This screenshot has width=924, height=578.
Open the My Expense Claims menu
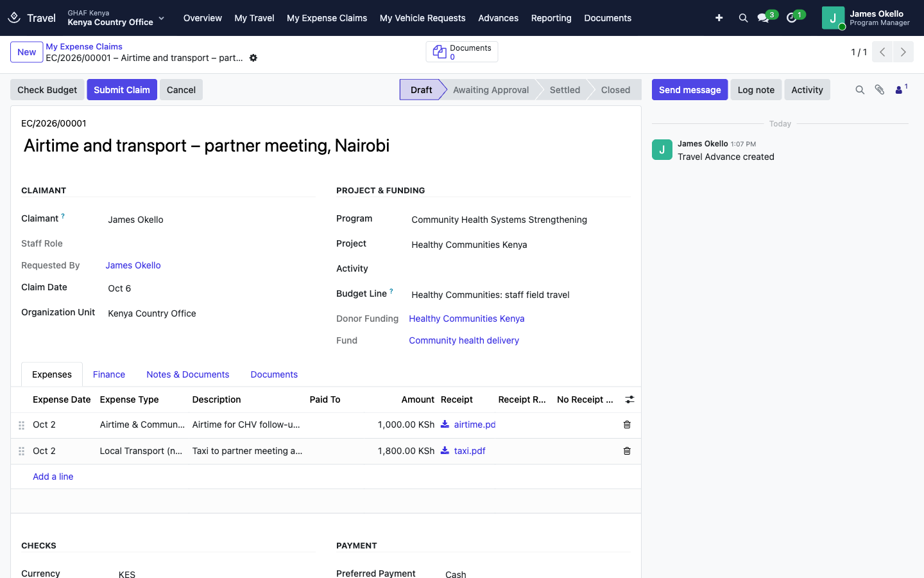pyautogui.click(x=327, y=18)
